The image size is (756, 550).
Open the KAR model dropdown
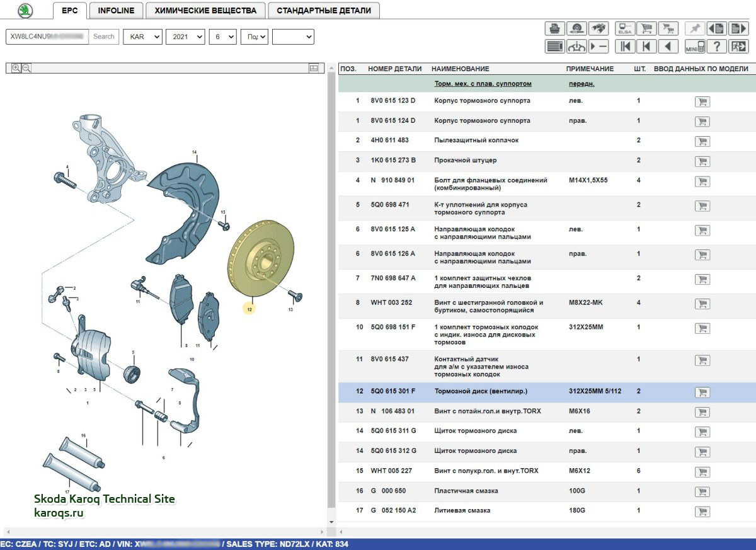pyautogui.click(x=142, y=37)
